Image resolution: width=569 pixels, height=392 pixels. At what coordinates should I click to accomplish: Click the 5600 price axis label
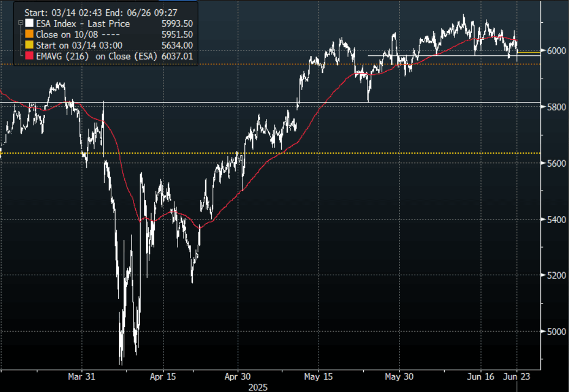pyautogui.click(x=557, y=164)
